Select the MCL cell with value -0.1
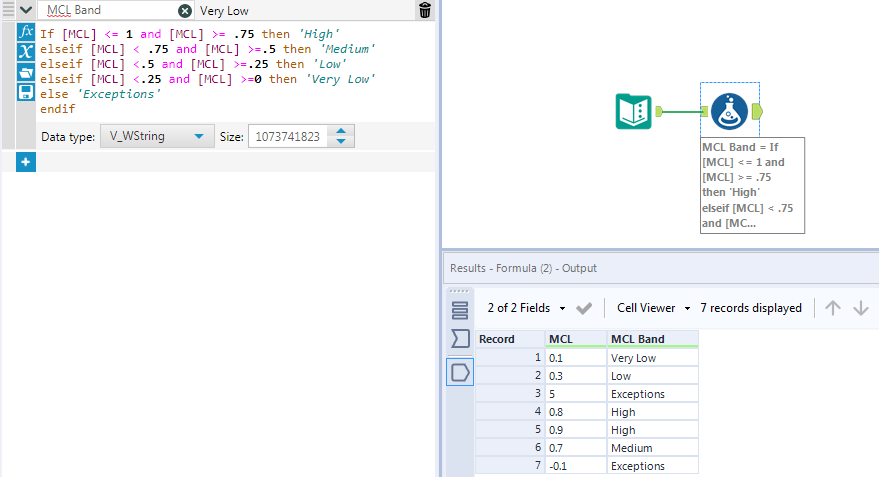The height and width of the screenshot is (477, 879). (x=576, y=465)
